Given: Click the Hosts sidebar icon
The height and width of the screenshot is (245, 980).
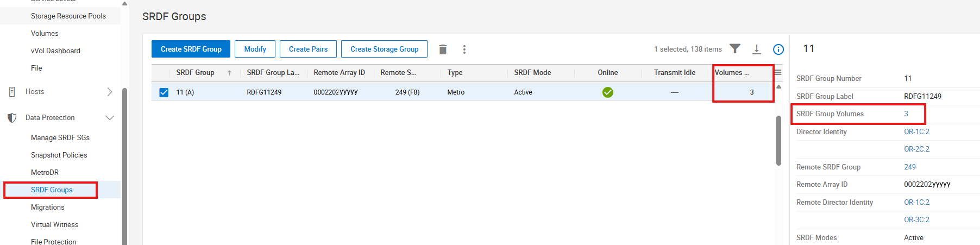Looking at the screenshot, I should coord(12,92).
